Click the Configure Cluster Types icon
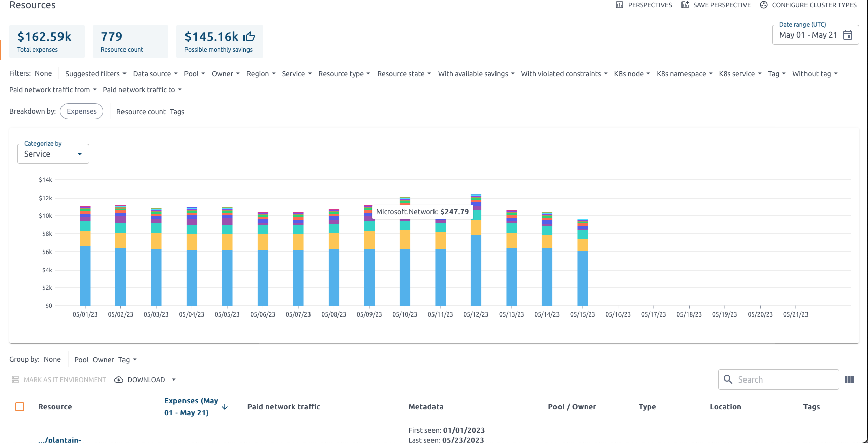 coord(764,5)
